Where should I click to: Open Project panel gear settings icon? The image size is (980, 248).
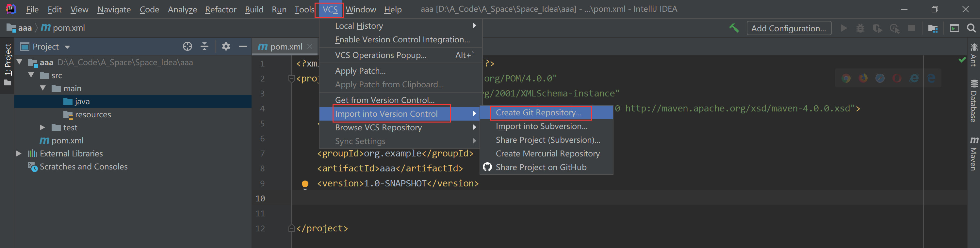[226, 46]
